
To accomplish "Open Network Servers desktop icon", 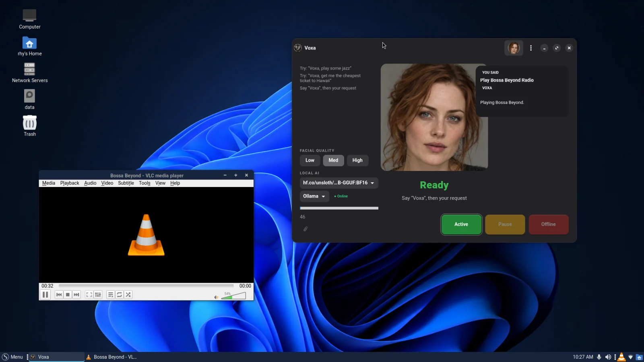I will (x=29, y=73).
